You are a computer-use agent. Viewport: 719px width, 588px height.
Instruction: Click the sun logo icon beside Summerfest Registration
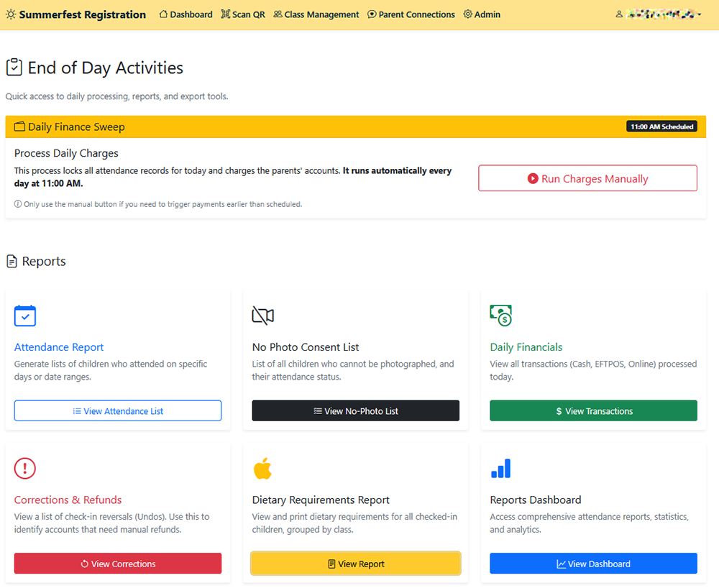(11, 14)
